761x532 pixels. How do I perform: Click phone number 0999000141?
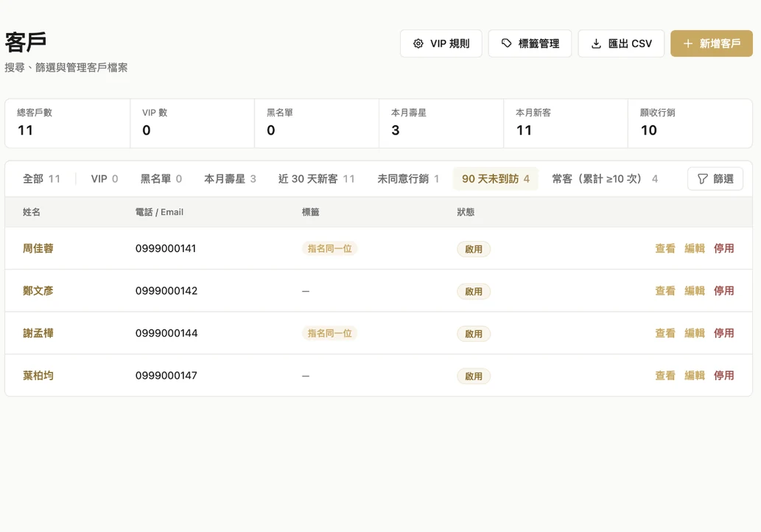coord(166,248)
